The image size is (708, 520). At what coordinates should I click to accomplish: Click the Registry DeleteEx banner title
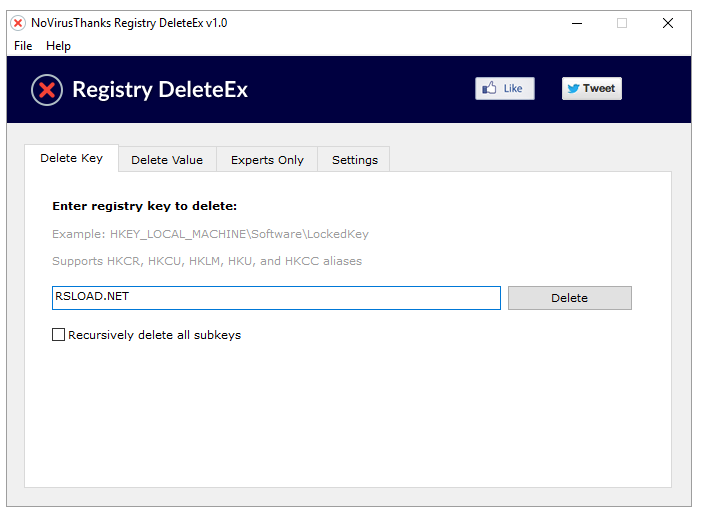point(160,90)
